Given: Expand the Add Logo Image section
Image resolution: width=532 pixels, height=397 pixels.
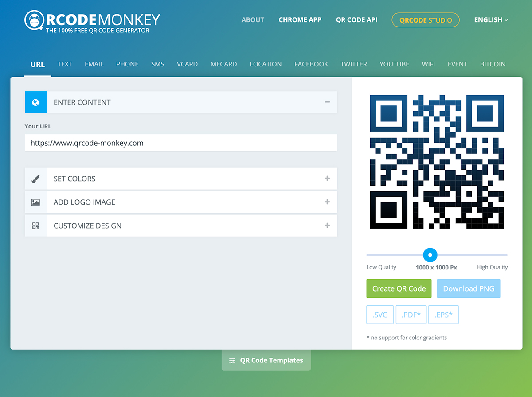Looking at the screenshot, I should tap(327, 202).
